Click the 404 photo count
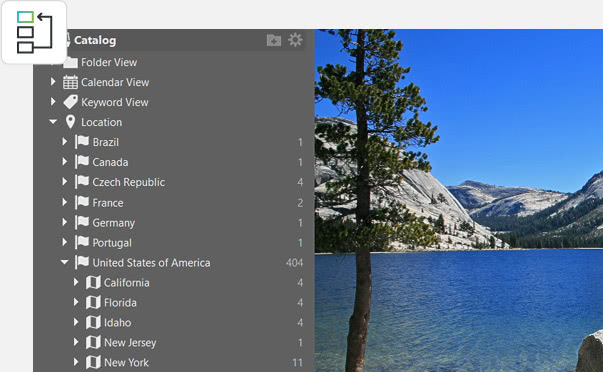This screenshot has width=603, height=372. click(294, 263)
